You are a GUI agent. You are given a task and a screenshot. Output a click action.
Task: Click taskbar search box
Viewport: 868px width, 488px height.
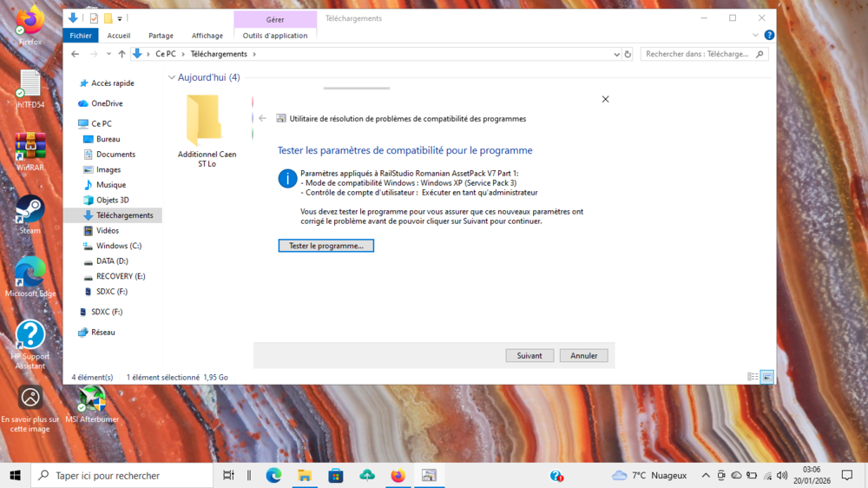click(122, 475)
